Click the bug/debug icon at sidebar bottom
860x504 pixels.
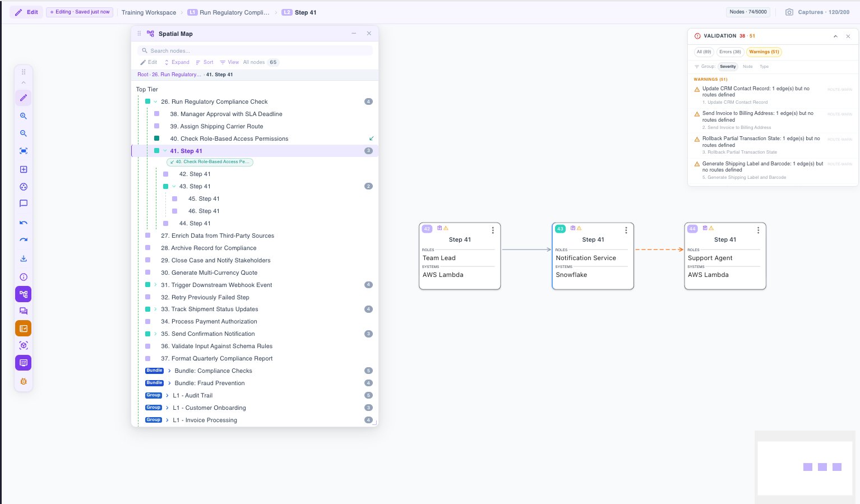(x=24, y=381)
